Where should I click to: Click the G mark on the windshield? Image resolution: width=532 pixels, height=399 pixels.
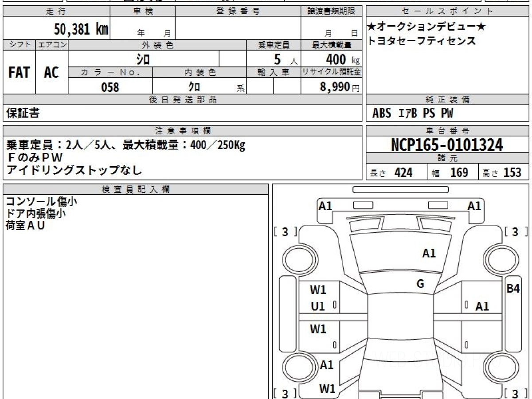coord(420,284)
